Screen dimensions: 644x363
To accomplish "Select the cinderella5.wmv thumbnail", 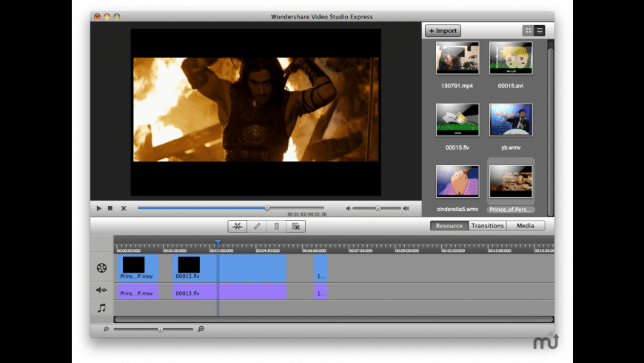I will (457, 181).
